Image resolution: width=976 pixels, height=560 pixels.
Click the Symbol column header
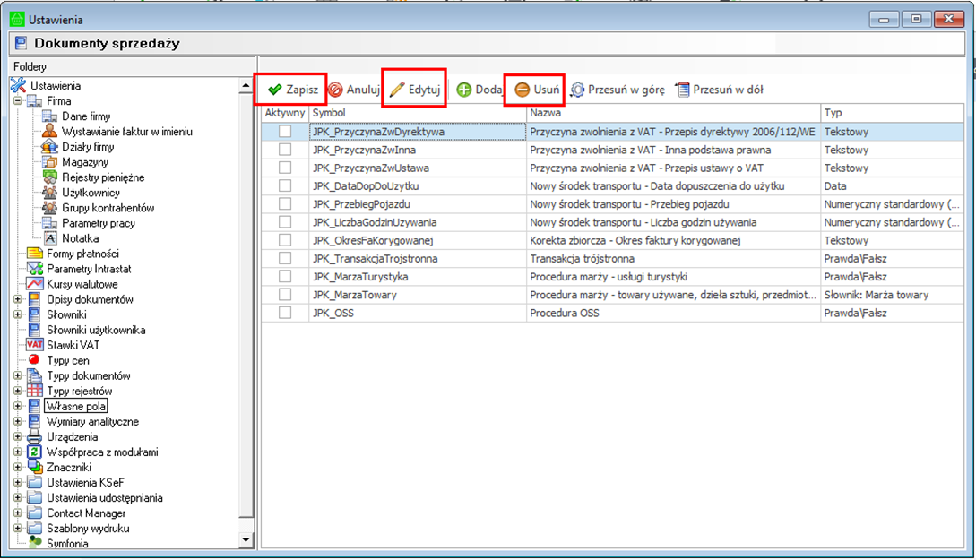[416, 113]
